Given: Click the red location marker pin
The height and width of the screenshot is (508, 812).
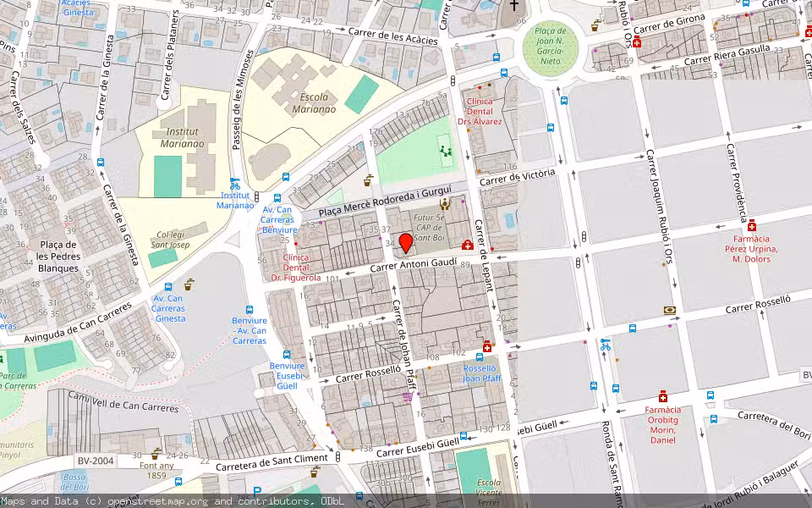Looking at the screenshot, I should 406,243.
